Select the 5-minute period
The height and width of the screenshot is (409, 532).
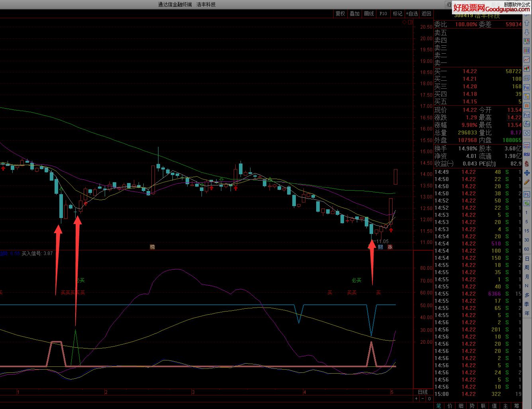click(527, 222)
